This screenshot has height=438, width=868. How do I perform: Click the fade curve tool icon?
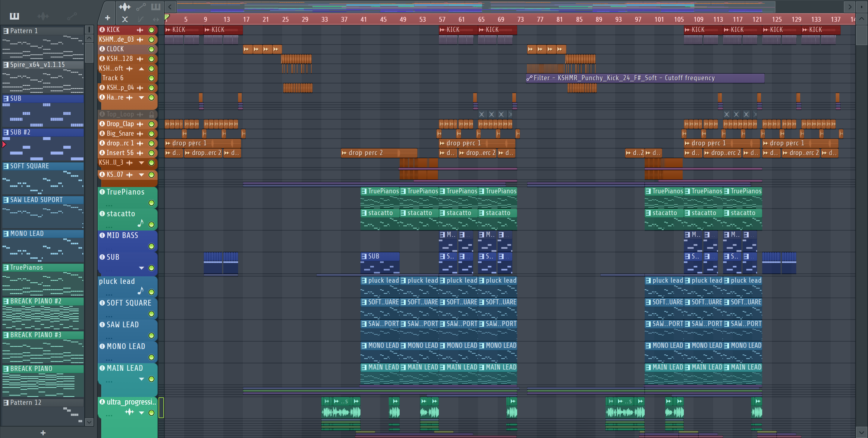point(141,19)
